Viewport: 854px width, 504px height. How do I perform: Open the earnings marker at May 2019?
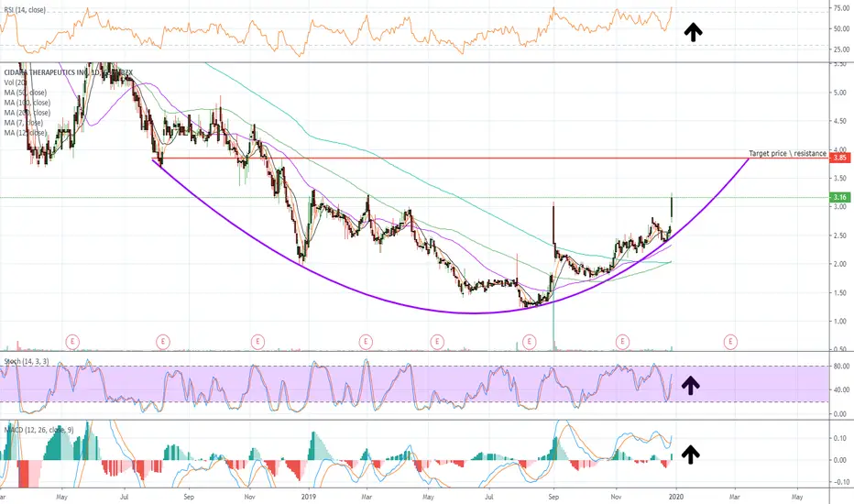pyautogui.click(x=437, y=342)
